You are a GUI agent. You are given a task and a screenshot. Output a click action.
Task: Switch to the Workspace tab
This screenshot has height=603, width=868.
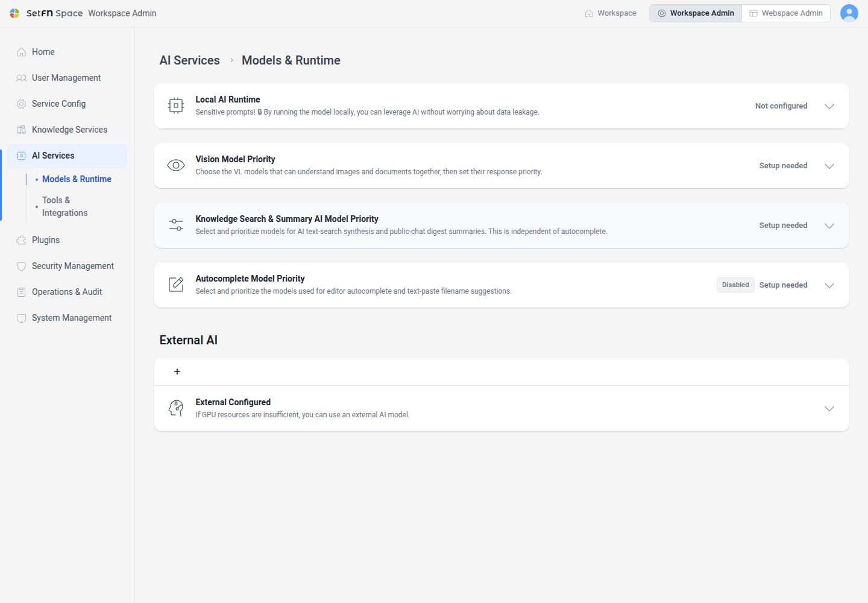tap(611, 13)
